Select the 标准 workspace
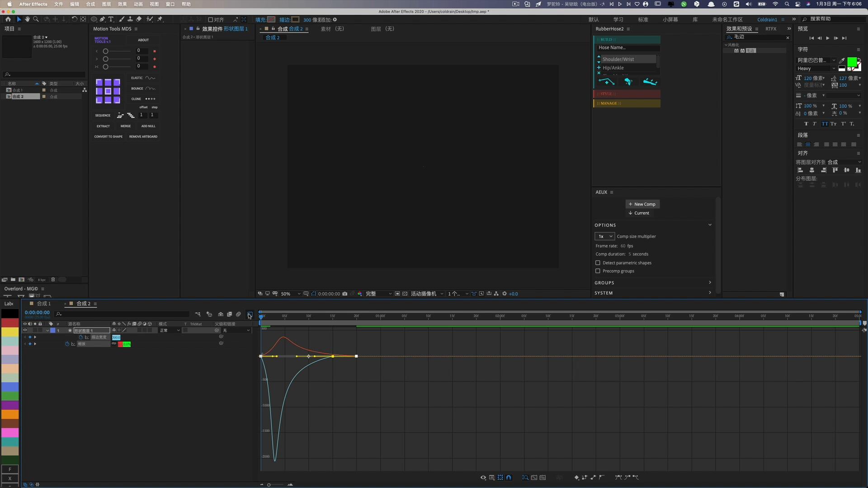The height and width of the screenshot is (488, 868). coord(643,19)
